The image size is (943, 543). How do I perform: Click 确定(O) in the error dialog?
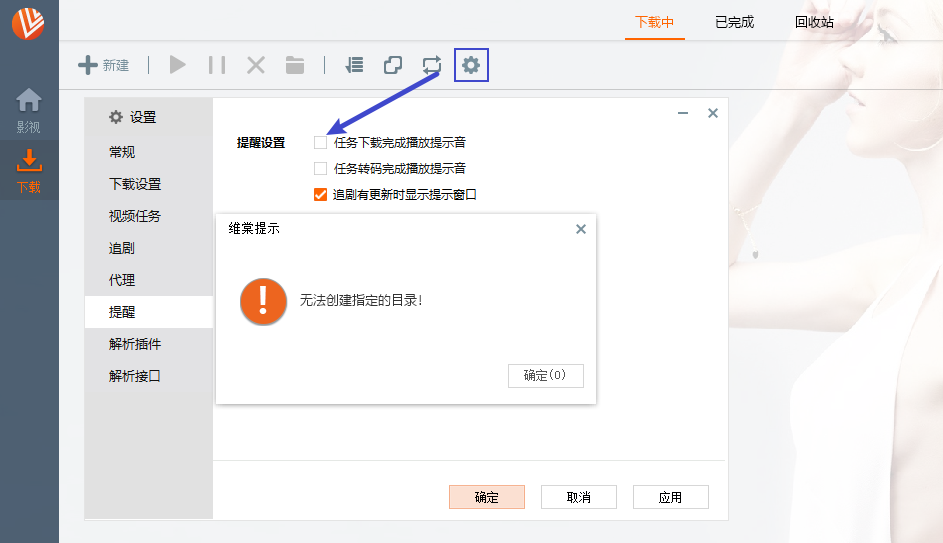click(x=545, y=376)
